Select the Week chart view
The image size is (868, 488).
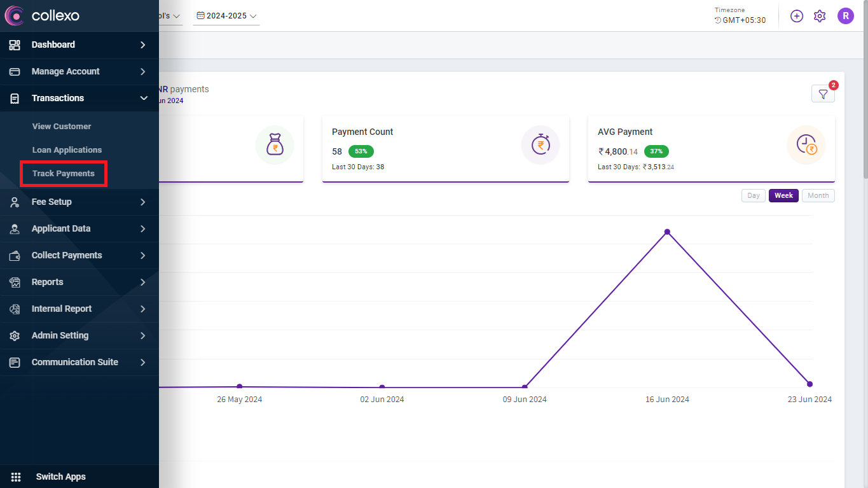(x=783, y=195)
